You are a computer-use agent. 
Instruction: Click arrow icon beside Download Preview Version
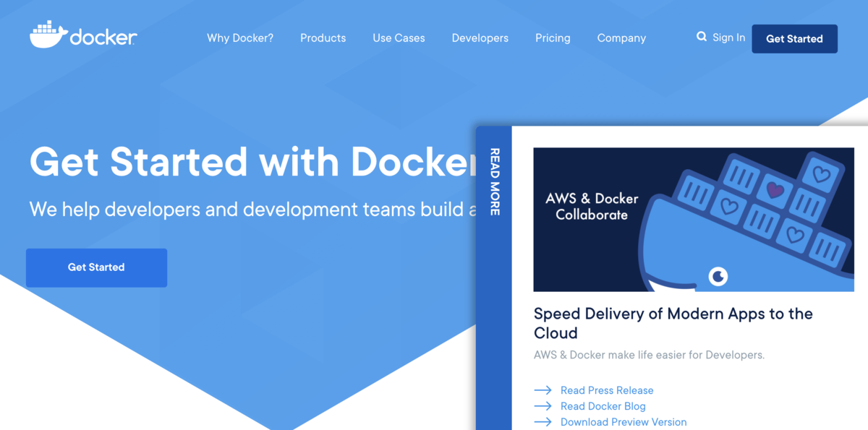542,422
